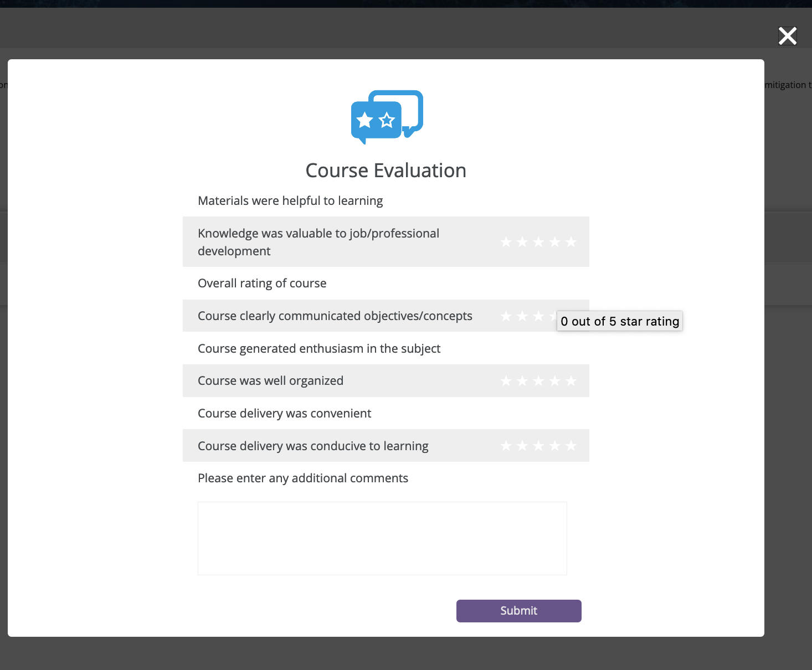Rate Knowledge was valuable one star
The height and width of the screenshot is (670, 812).
pos(506,242)
